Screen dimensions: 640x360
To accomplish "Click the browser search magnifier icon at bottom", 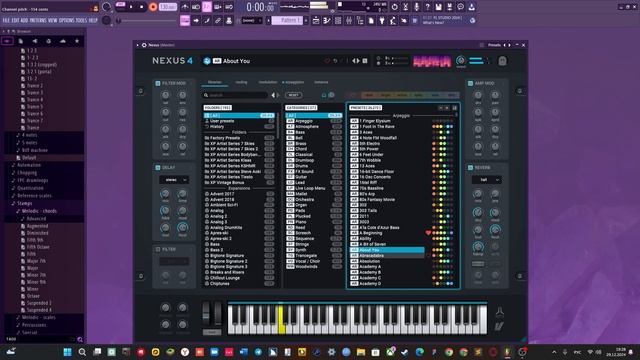I will pos(80,339).
